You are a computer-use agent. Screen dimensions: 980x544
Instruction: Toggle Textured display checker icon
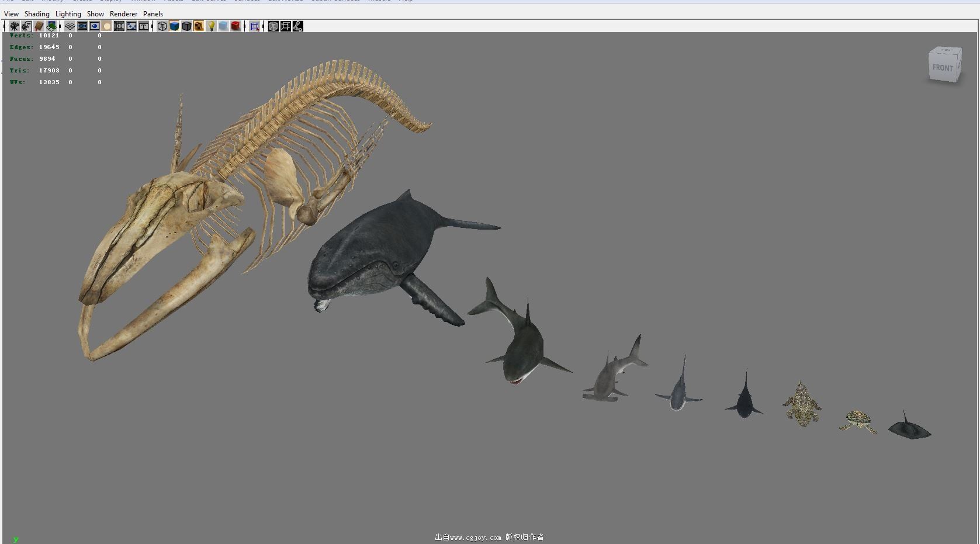[x=199, y=26]
